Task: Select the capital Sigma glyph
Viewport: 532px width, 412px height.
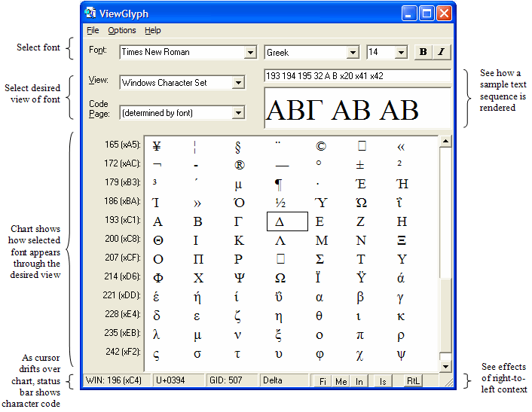Action: [320, 259]
